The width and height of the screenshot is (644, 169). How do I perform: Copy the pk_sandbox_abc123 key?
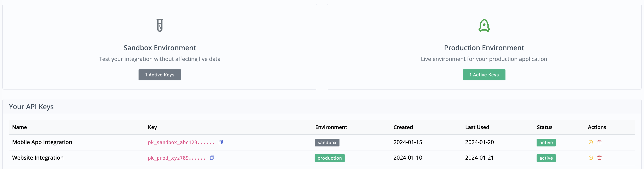[220, 142]
